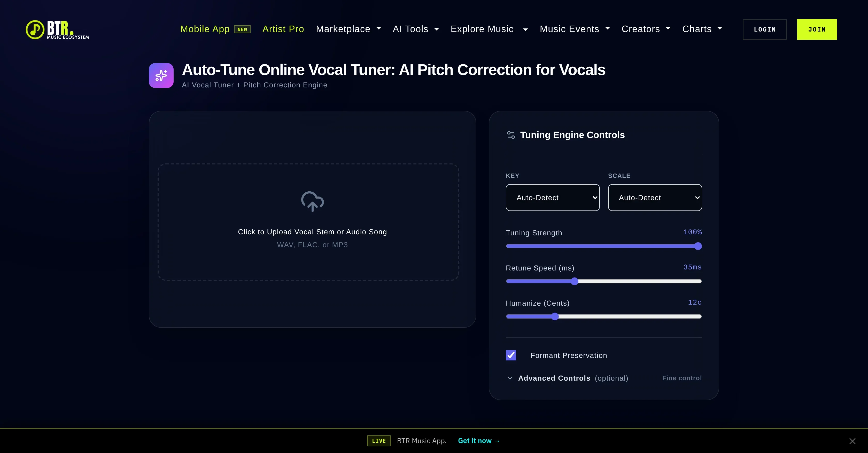The height and width of the screenshot is (453, 868).
Task: Click the LOGIN button
Action: 765,29
